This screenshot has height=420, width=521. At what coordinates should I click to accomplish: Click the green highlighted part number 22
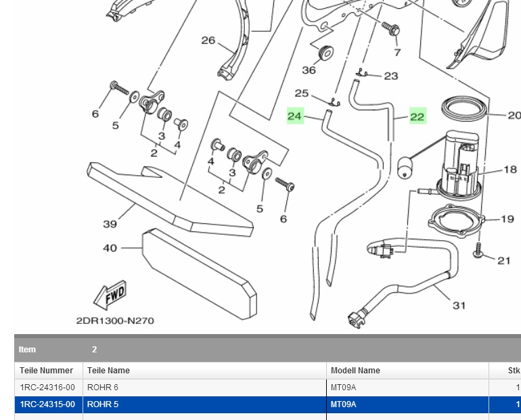pyautogui.click(x=417, y=116)
